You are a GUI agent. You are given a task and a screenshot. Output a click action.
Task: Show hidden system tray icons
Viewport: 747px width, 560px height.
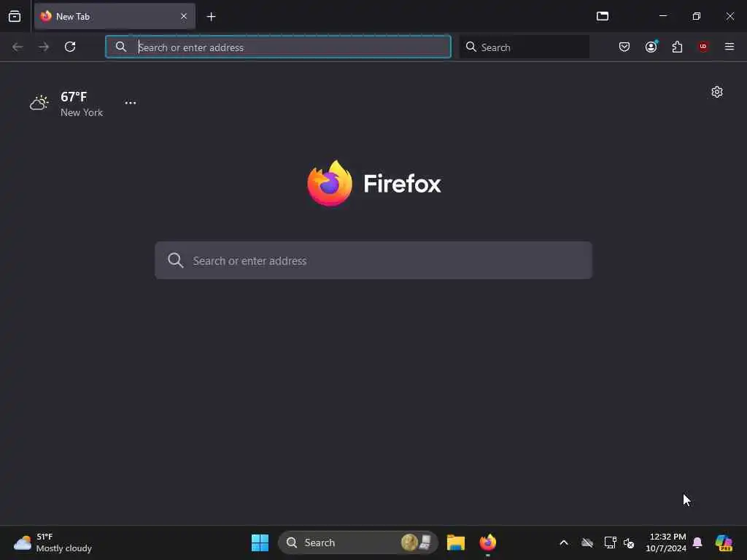pos(564,542)
